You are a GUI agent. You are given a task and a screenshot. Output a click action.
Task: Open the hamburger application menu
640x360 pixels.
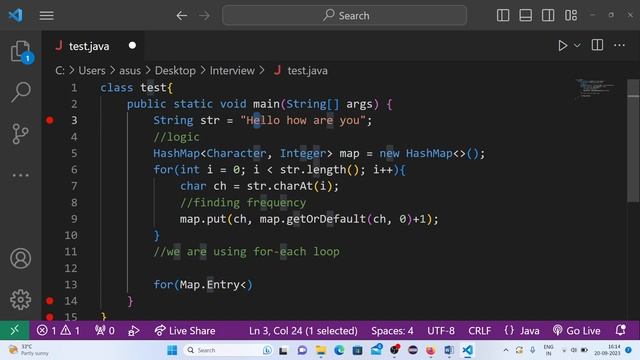pos(47,16)
